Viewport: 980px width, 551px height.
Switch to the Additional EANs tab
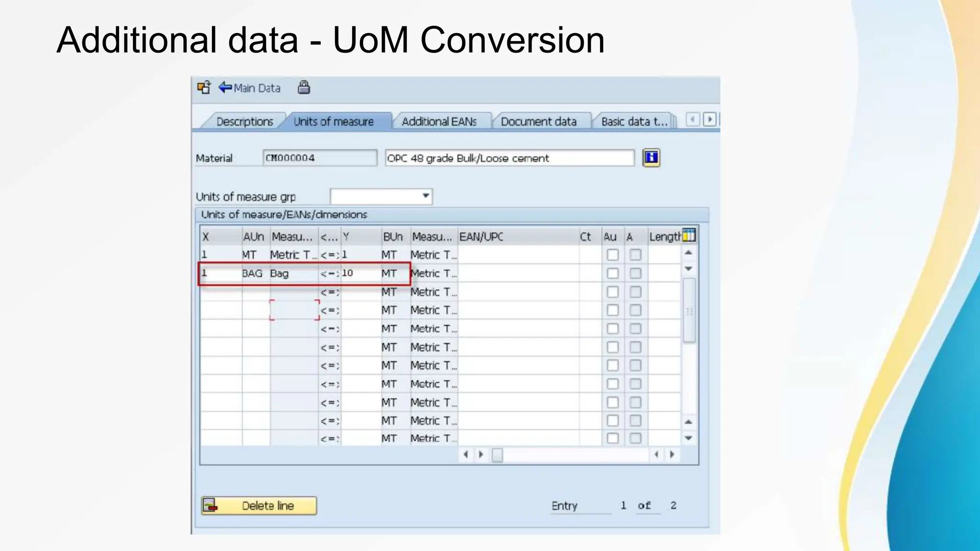[439, 121]
